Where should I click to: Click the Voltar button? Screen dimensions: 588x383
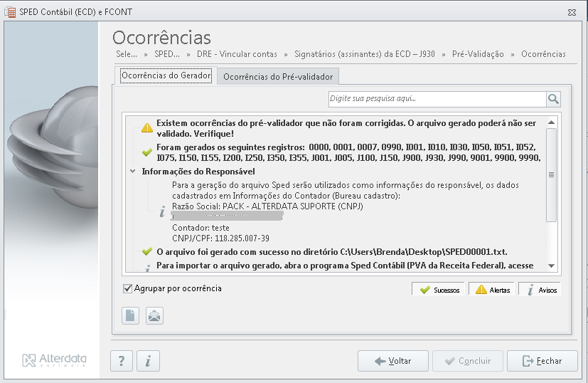(393, 361)
